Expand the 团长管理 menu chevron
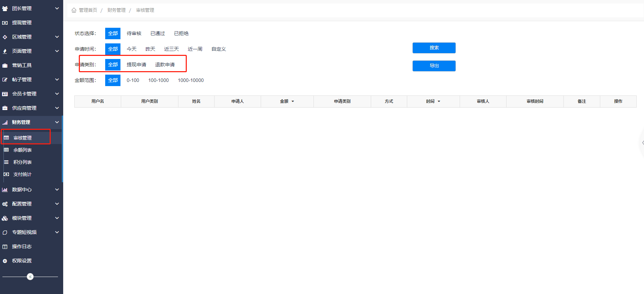The width and height of the screenshot is (644, 294). [57, 8]
